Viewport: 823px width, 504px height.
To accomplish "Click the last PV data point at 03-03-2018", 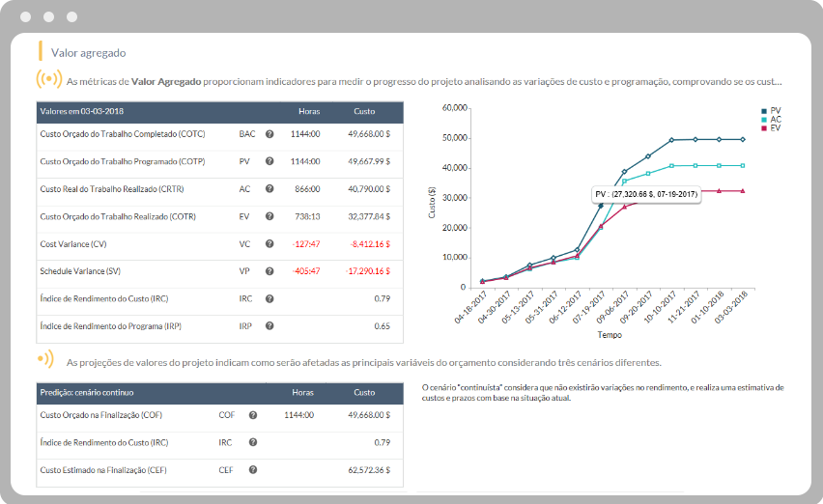I will pyautogui.click(x=743, y=139).
